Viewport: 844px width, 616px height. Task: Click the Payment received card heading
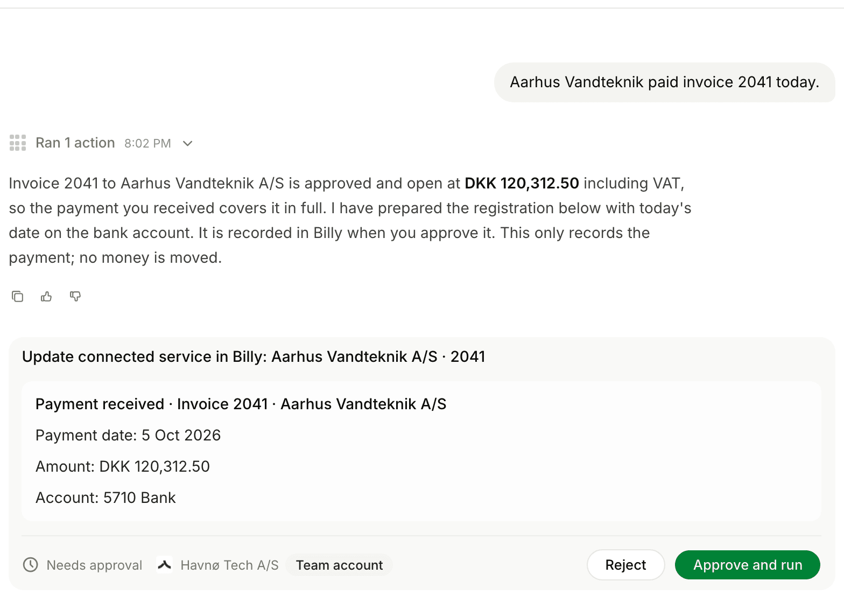(x=241, y=404)
